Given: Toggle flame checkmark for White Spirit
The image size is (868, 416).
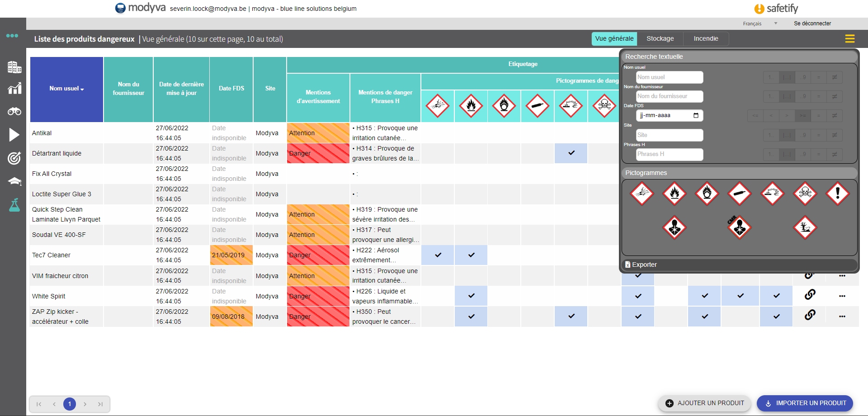Looking at the screenshot, I should (471, 296).
